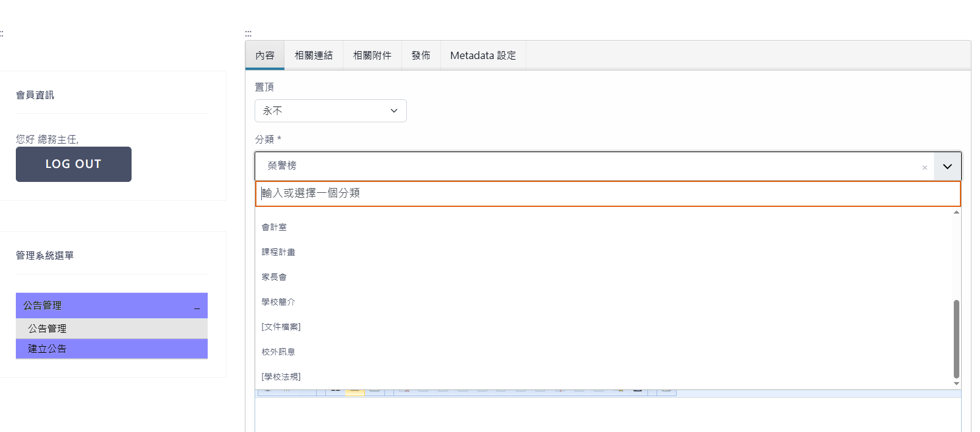This screenshot has width=980, height=432.
Task: Click the drag handle above the tabs
Action: coord(248,33)
